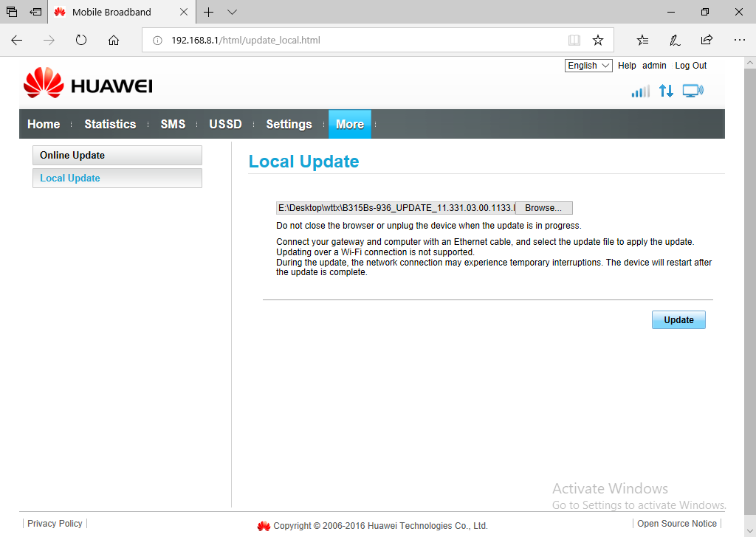The image size is (756, 537).
Task: Check the signal strength bars icon
Action: pos(641,91)
